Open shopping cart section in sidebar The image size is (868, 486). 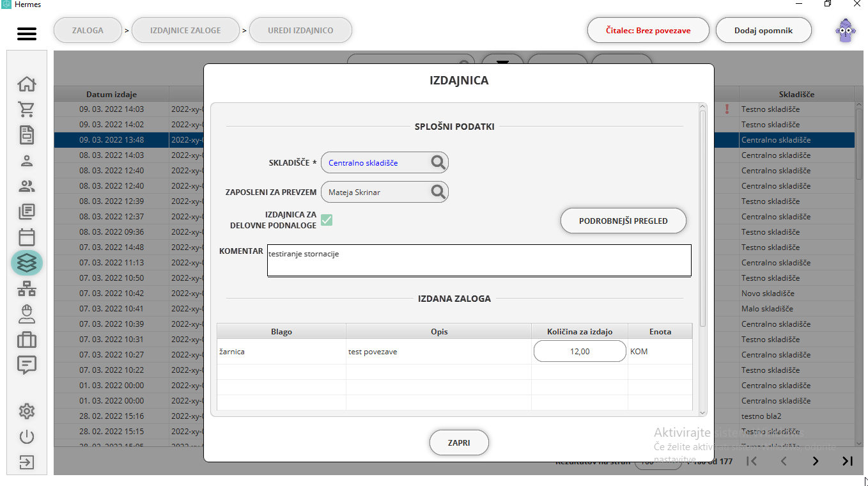pos(27,109)
